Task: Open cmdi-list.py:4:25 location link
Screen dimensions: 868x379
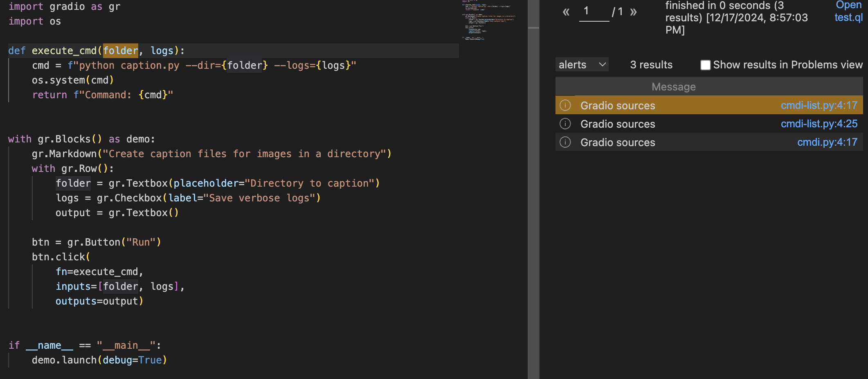Action: 819,124
